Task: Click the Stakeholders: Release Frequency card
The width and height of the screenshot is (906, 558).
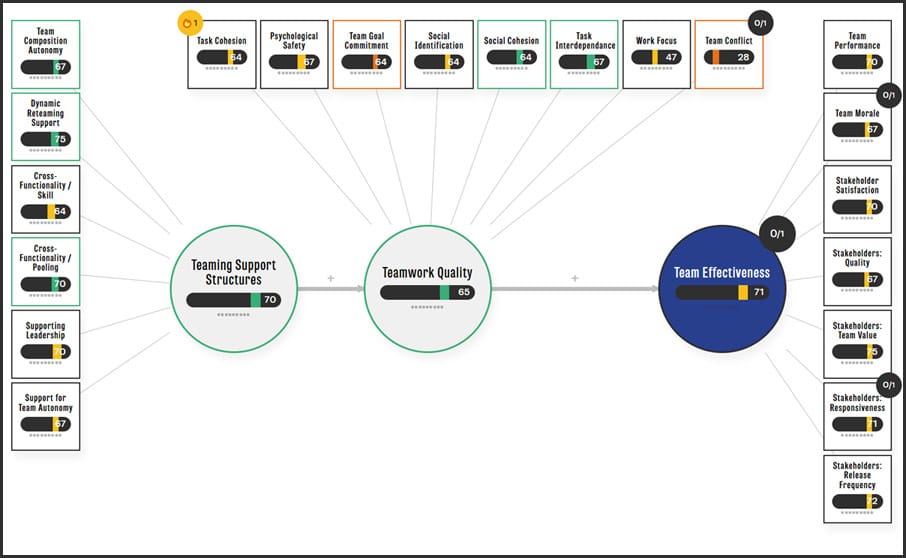Action: [x=857, y=488]
